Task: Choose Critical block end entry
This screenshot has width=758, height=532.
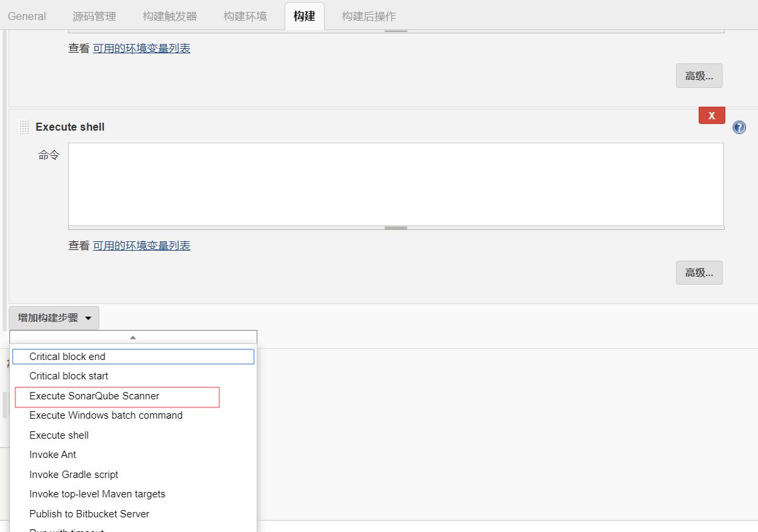Action: point(67,356)
